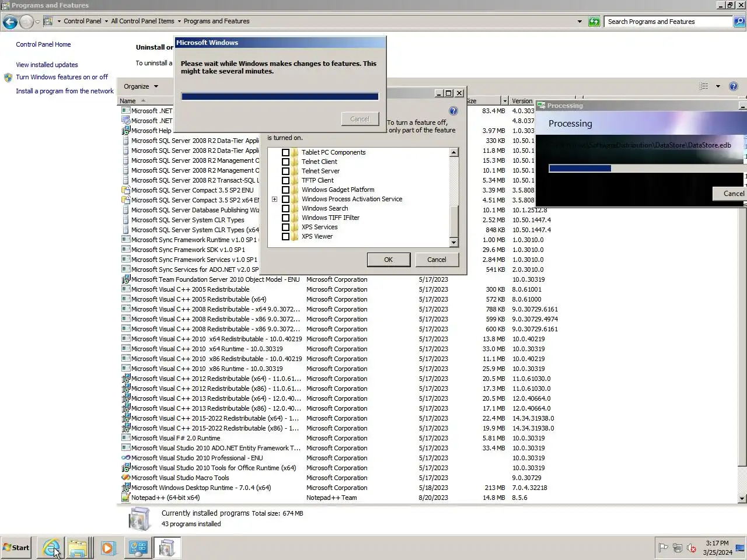747x560 pixels.
Task: Open View installed updates link
Action: point(47,65)
